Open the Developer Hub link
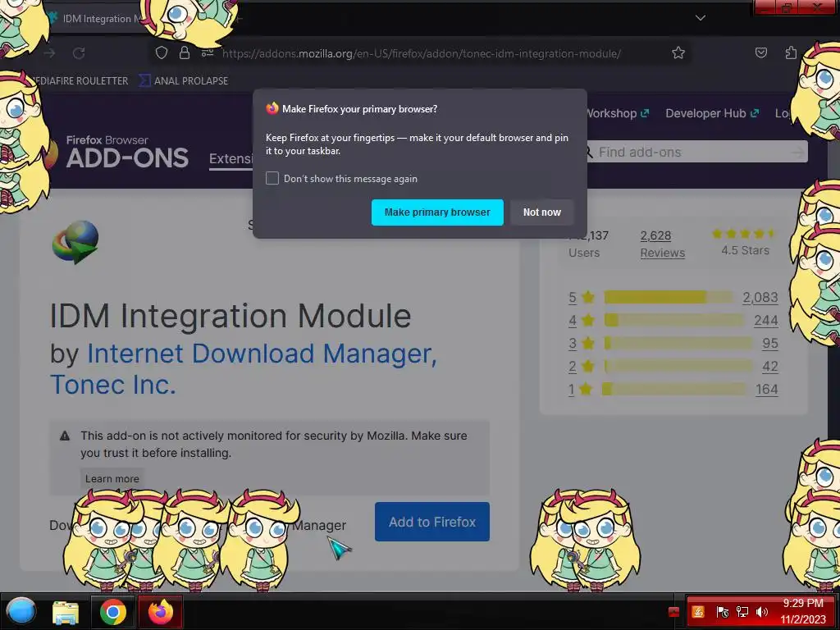The width and height of the screenshot is (840, 630). 712,113
